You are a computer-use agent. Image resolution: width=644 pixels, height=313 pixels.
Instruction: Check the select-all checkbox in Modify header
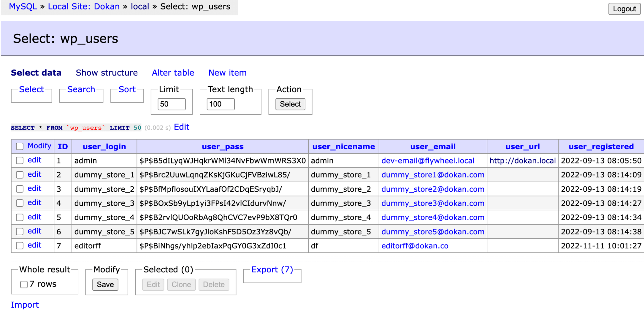pyautogui.click(x=20, y=146)
